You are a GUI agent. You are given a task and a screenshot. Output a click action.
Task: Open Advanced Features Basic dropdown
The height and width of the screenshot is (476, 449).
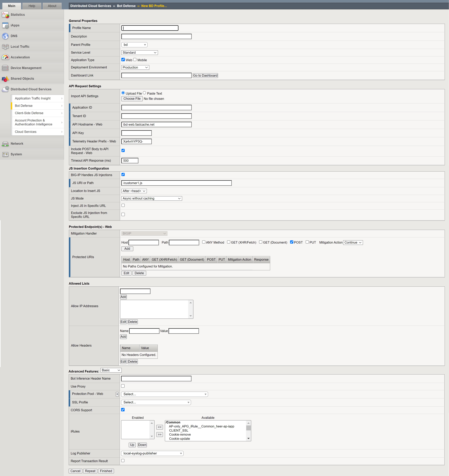point(111,370)
